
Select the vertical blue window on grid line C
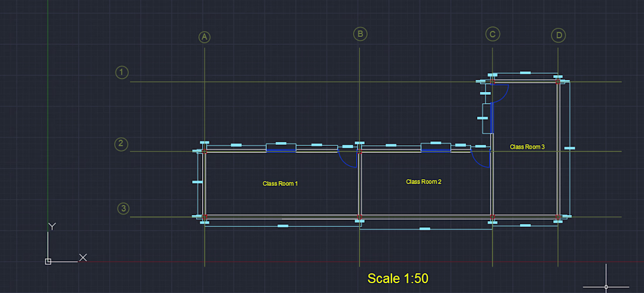click(491, 118)
